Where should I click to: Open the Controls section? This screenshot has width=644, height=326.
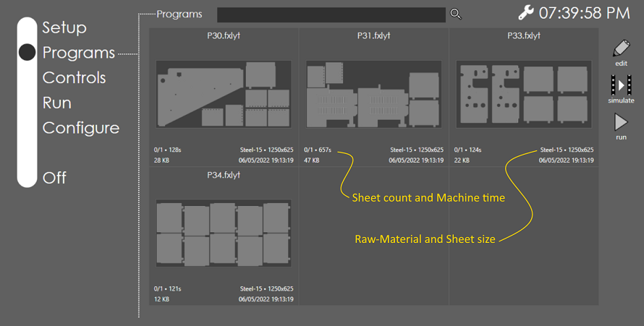click(x=74, y=77)
